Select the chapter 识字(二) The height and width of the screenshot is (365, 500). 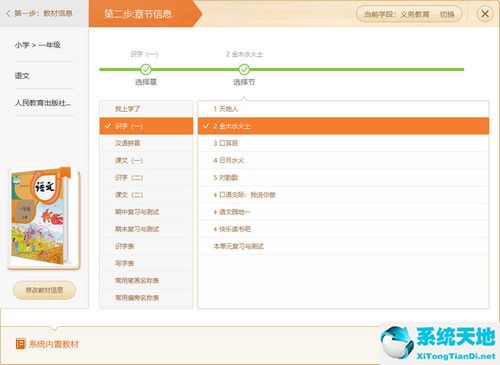point(146,178)
